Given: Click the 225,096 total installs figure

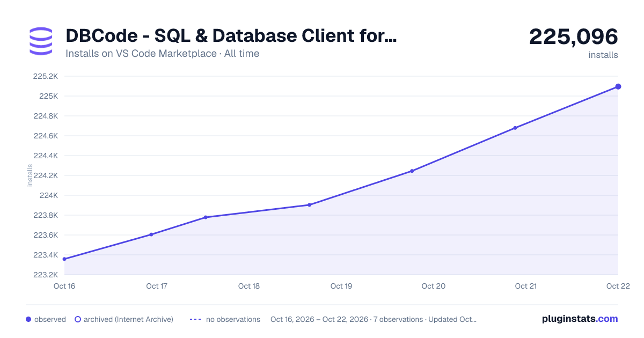Looking at the screenshot, I should (x=573, y=36).
